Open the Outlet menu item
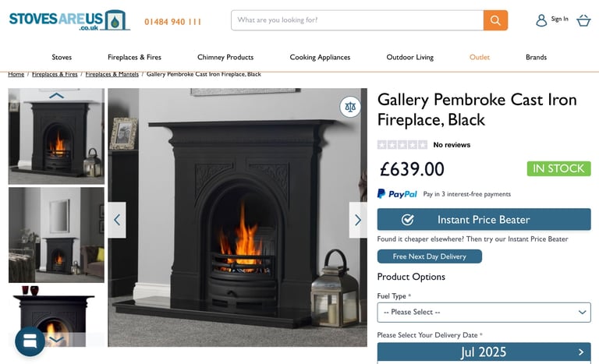599x364 pixels. coord(480,58)
